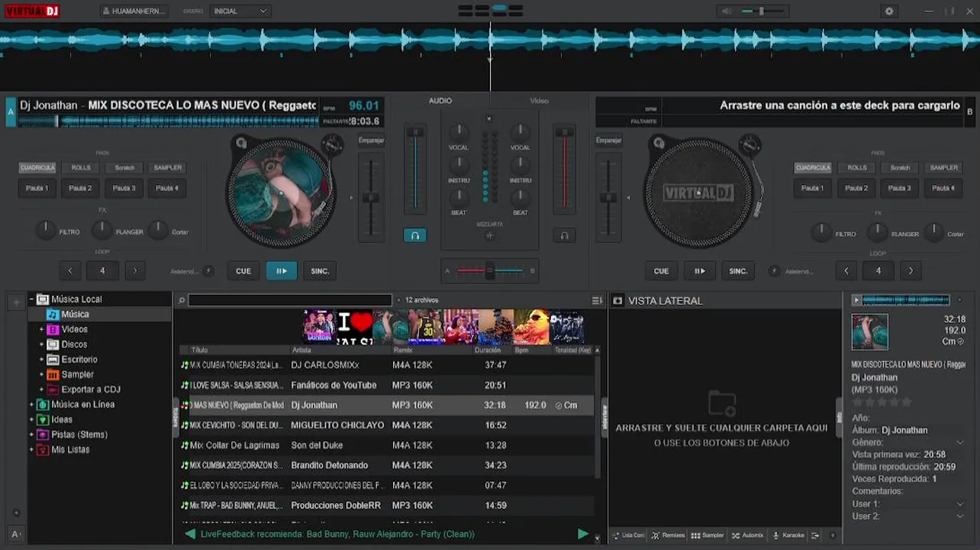
Task: Trigger Pauta 1 pad on deck A
Action: point(37,188)
